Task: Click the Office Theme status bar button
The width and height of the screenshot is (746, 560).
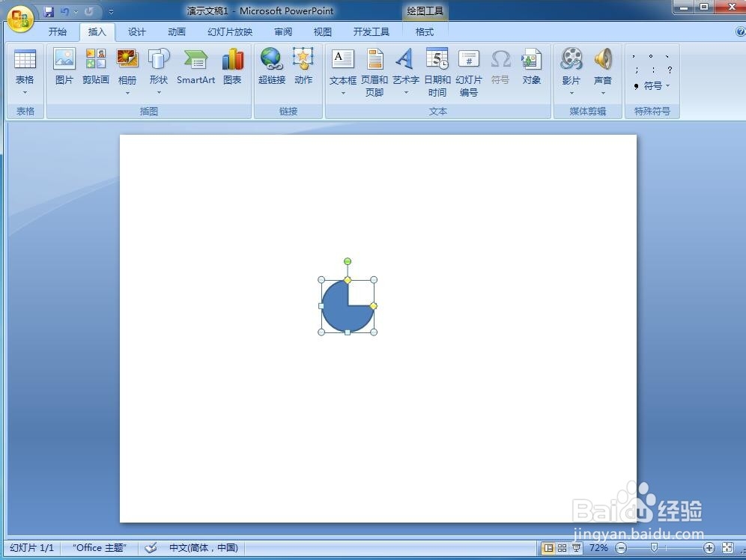Action: click(98, 547)
